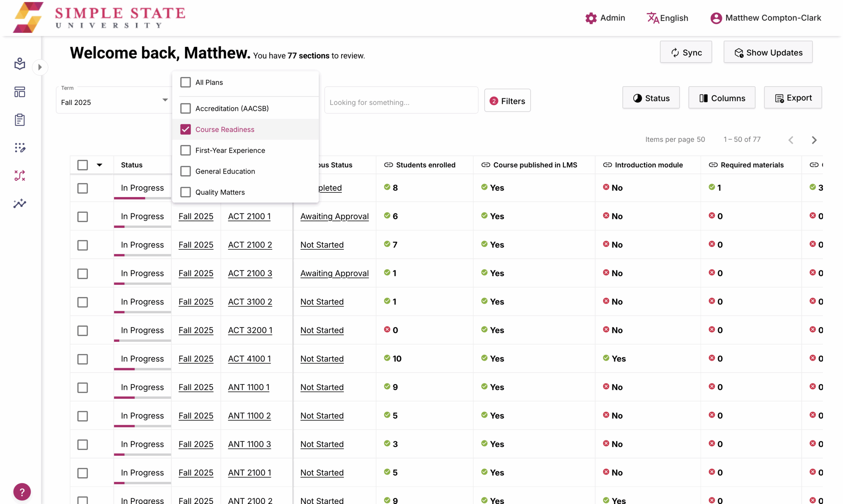Viewport: 843px width, 504px height.
Task: Open the Awaiting Approval link for ACT 2100 1
Action: [334, 216]
